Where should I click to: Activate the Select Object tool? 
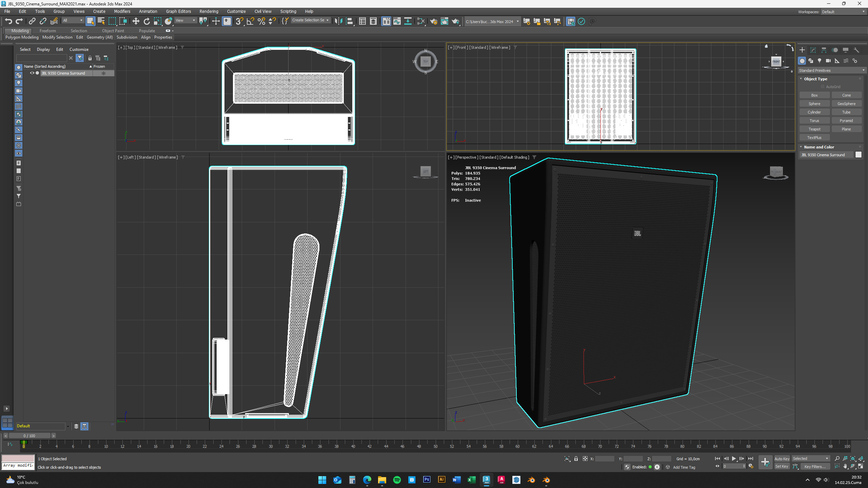90,21
